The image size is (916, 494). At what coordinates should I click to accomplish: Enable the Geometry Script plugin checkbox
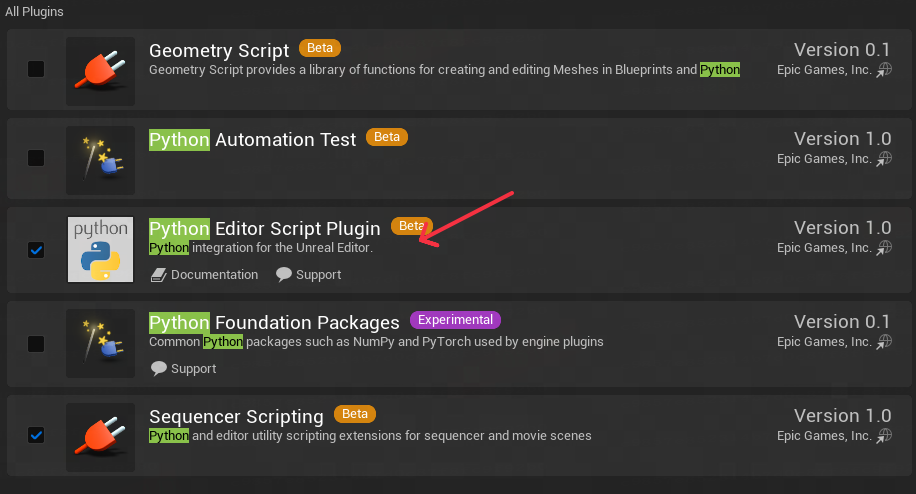pos(36,69)
